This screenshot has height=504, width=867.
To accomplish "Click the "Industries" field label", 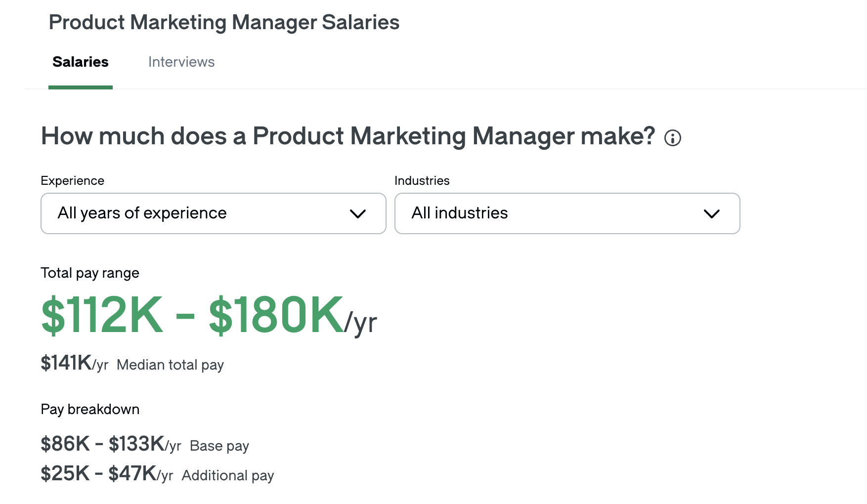I will point(422,181).
